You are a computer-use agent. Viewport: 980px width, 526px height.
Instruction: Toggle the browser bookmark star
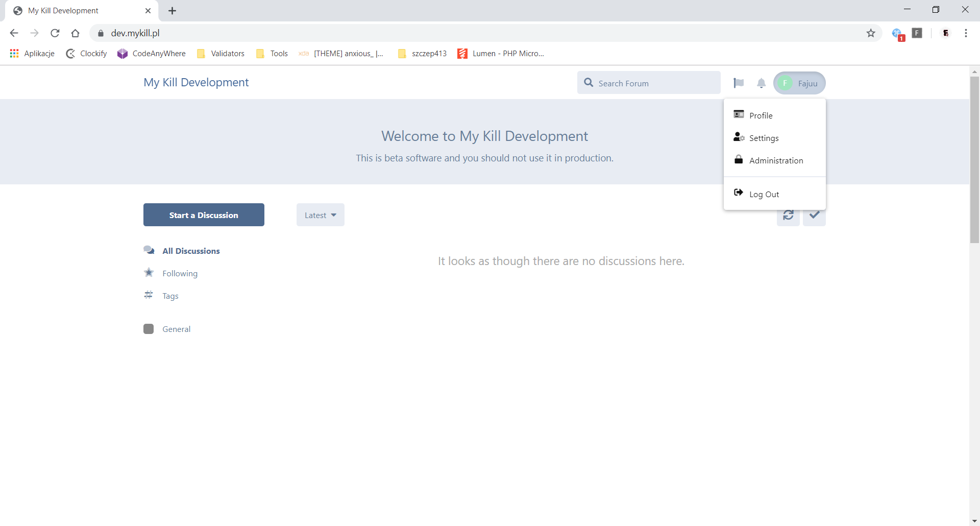coord(871,33)
